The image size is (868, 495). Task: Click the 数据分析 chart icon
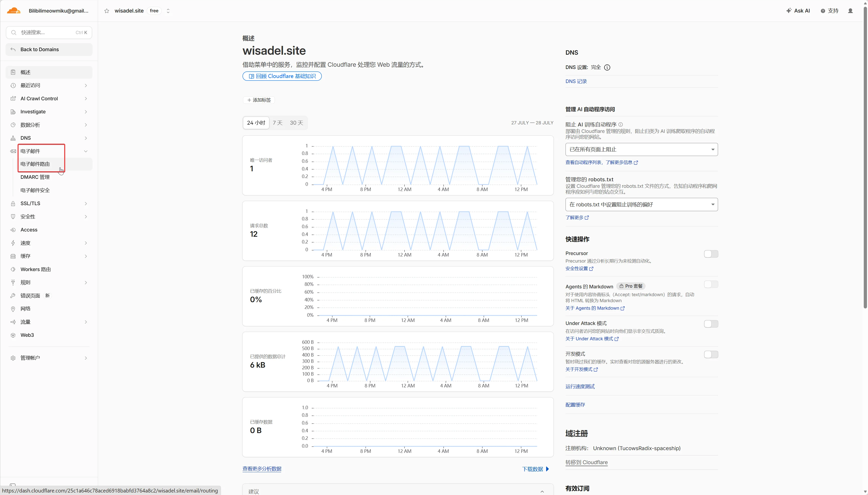tap(13, 125)
